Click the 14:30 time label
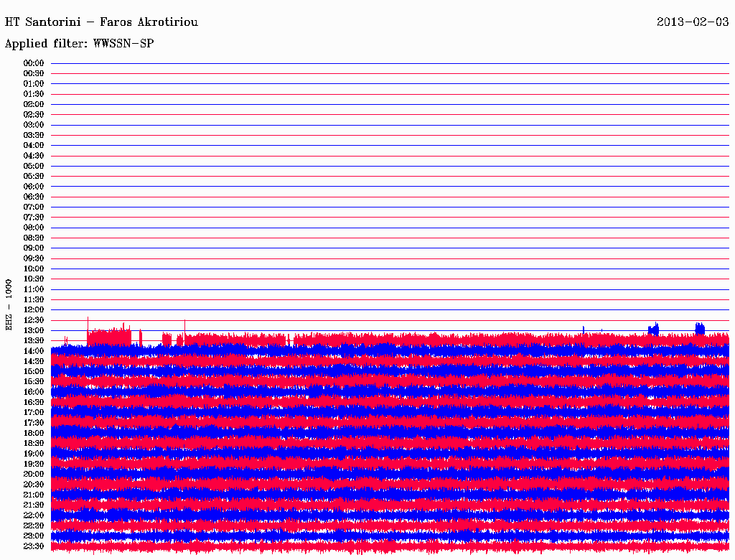735x560 pixels. coord(34,361)
